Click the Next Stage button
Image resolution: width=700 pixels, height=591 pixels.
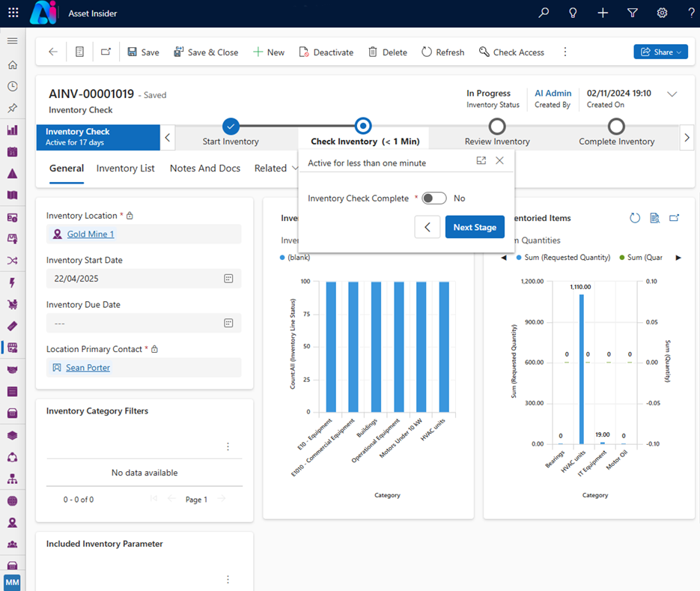point(475,227)
